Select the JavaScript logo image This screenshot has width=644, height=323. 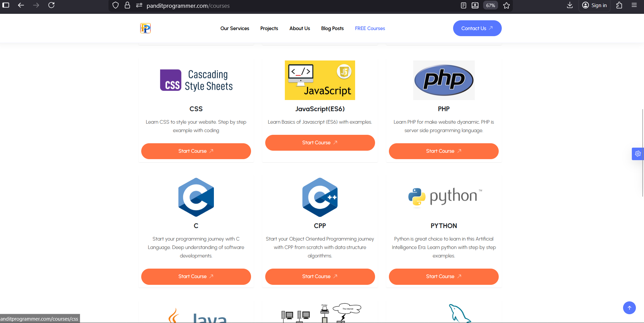tap(320, 80)
